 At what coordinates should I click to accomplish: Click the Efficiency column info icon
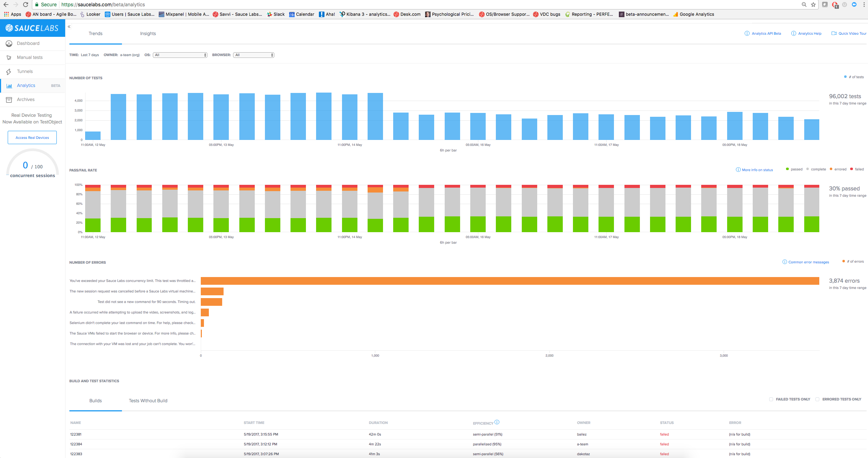[x=497, y=422]
